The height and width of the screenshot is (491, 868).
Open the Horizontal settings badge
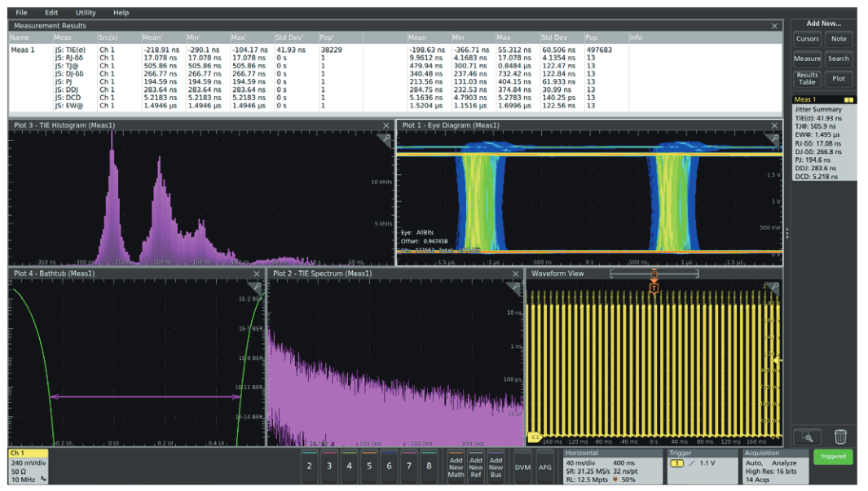(x=612, y=466)
